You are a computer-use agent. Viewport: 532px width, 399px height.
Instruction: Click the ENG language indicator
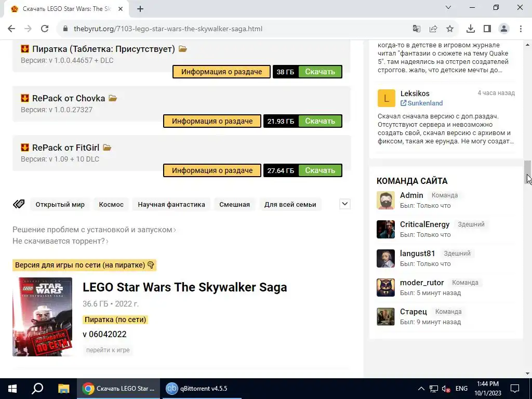pyautogui.click(x=461, y=389)
